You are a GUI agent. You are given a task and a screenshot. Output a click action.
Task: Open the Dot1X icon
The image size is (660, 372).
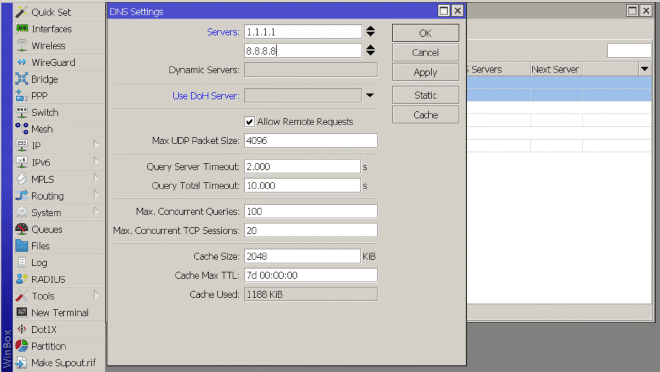click(x=21, y=329)
